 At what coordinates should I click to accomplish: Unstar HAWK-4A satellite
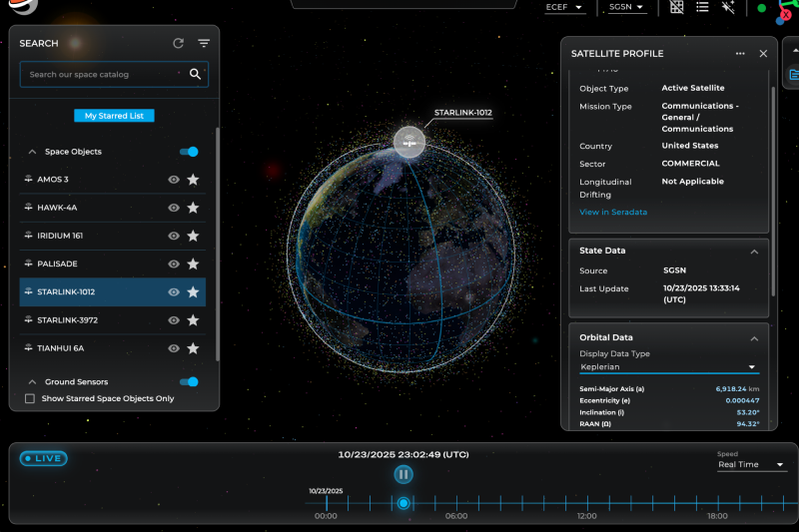tap(193, 208)
